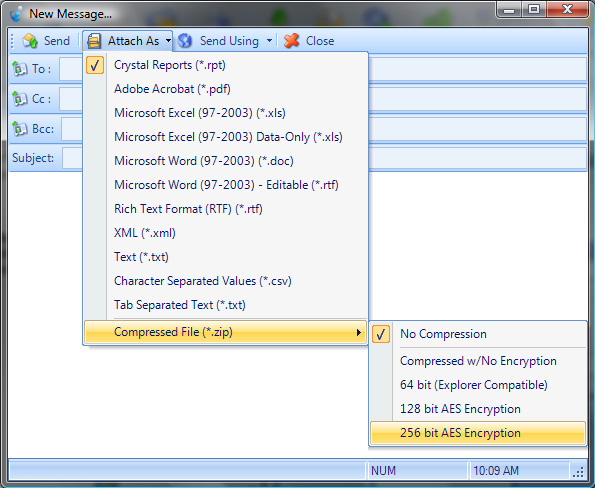This screenshot has height=488, width=595.
Task: Click the NUM status bar indicator
Action: click(383, 471)
